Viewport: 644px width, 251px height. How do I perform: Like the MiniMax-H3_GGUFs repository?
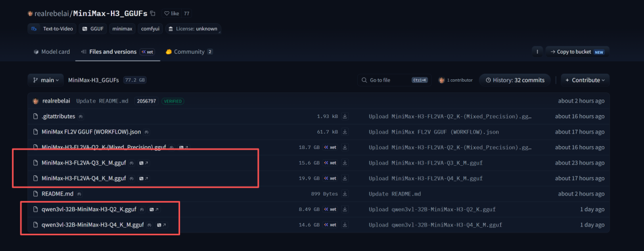[172, 13]
